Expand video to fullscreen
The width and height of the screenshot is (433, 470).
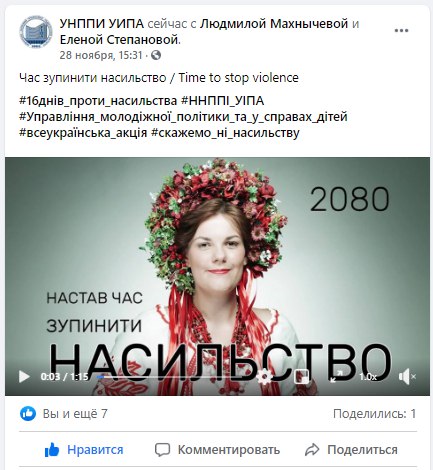click(336, 377)
